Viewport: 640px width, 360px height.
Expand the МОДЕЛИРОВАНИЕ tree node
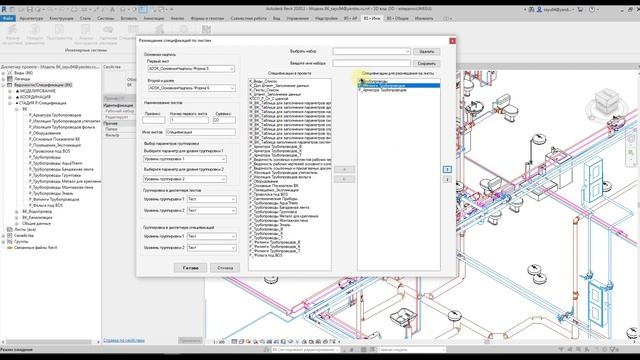pos(10,91)
